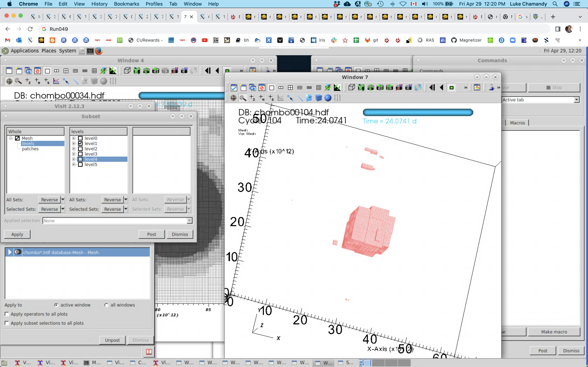The width and height of the screenshot is (588, 367).
Task: Select patches in the Whole tree
Action: [x=30, y=149]
